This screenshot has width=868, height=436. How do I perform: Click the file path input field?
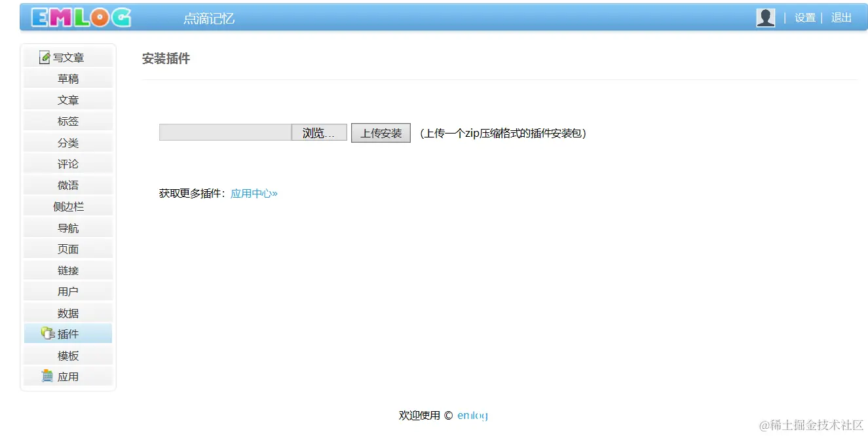coord(223,132)
